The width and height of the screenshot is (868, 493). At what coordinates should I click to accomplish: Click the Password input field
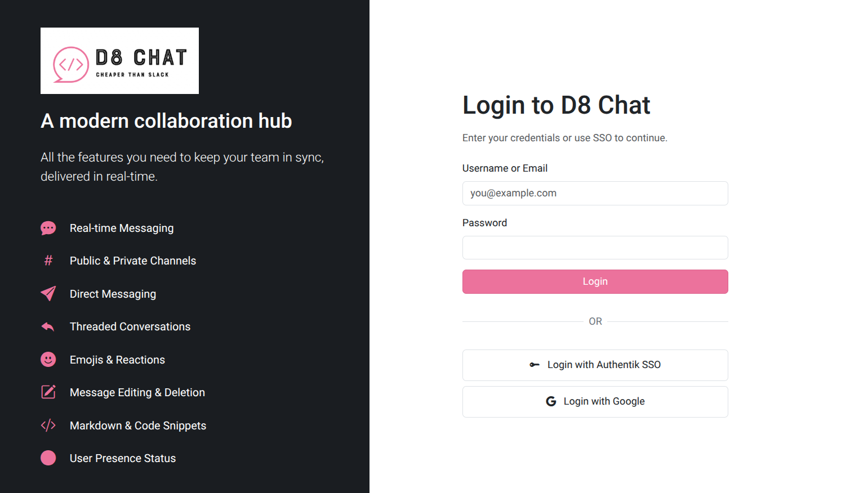pos(595,248)
